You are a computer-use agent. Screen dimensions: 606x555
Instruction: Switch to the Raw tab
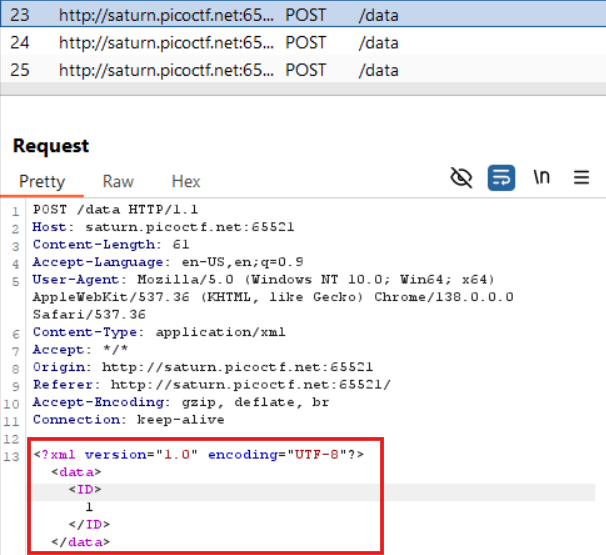click(118, 181)
